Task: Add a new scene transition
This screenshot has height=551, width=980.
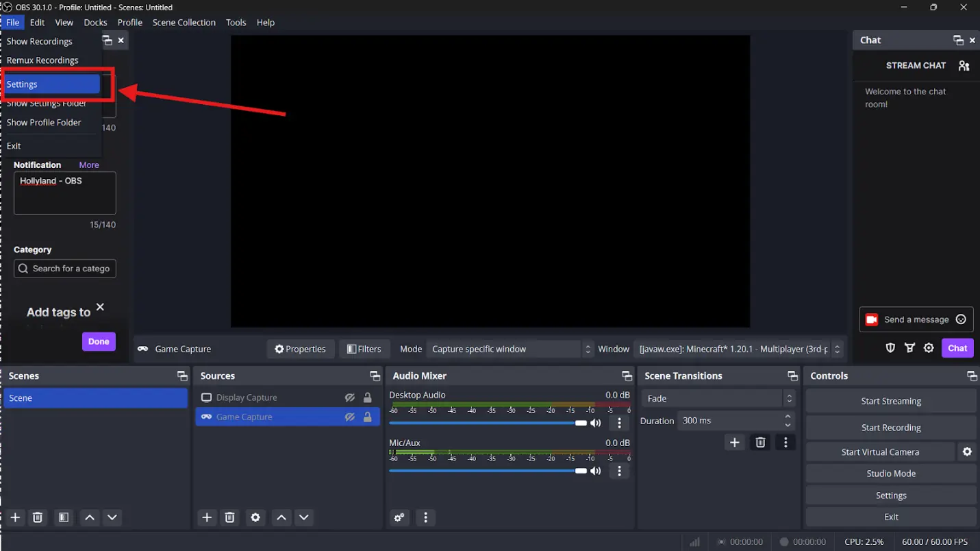Action: point(734,443)
